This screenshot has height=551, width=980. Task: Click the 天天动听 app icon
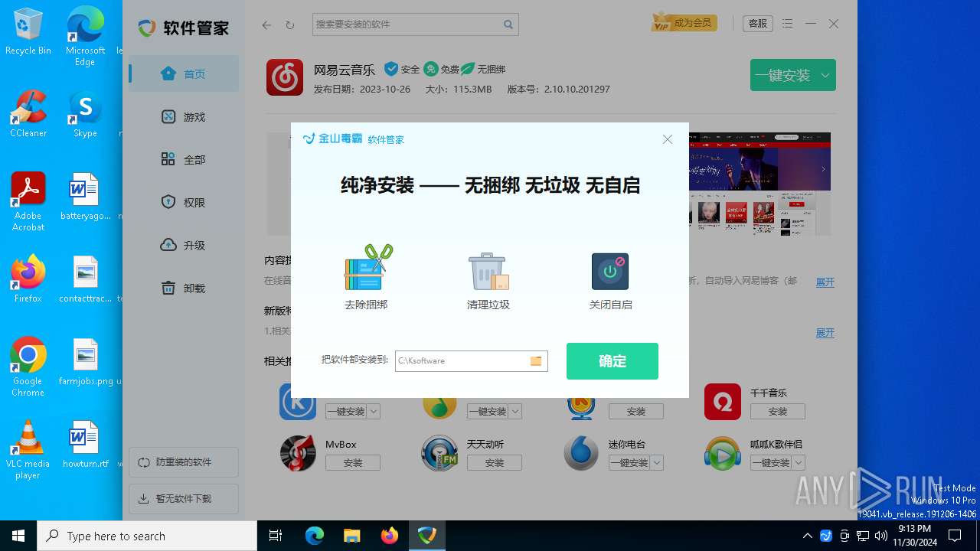pos(440,453)
